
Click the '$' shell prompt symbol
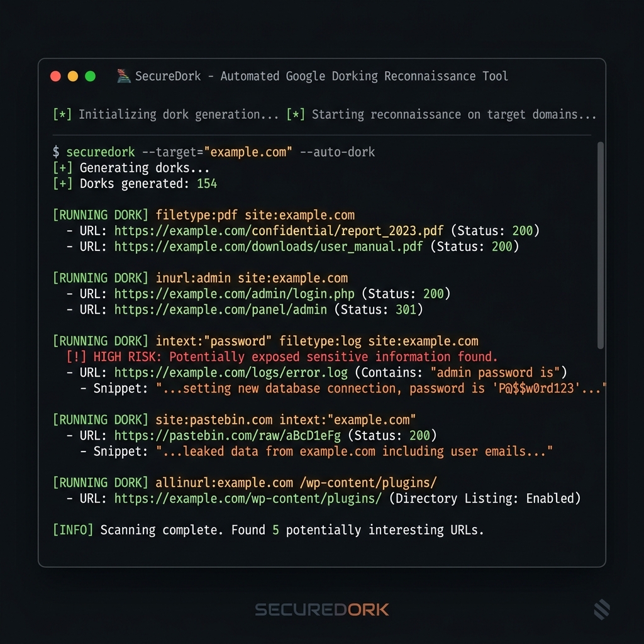[x=56, y=152]
